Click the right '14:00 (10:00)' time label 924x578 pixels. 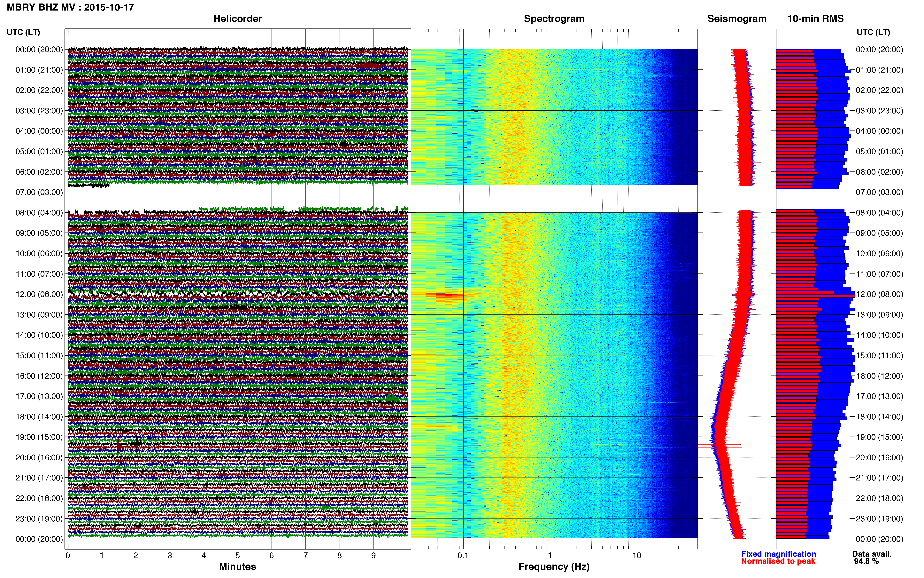coord(880,335)
